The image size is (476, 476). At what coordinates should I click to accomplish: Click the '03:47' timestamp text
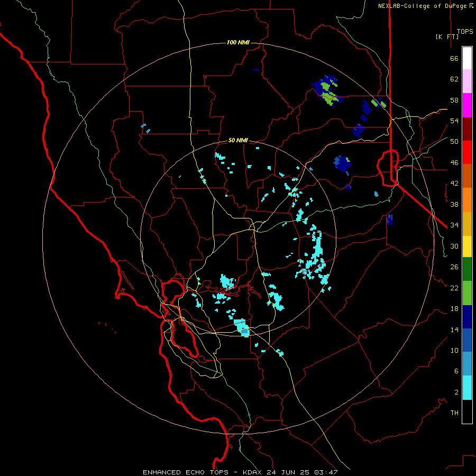(x=326, y=472)
